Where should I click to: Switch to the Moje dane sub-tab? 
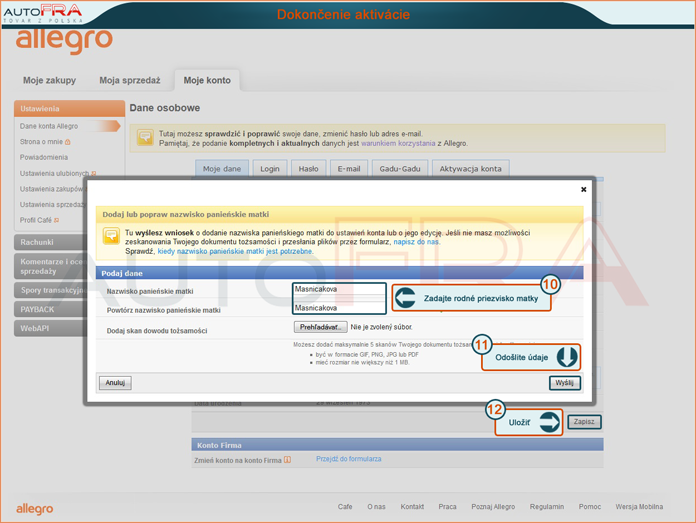click(x=221, y=169)
